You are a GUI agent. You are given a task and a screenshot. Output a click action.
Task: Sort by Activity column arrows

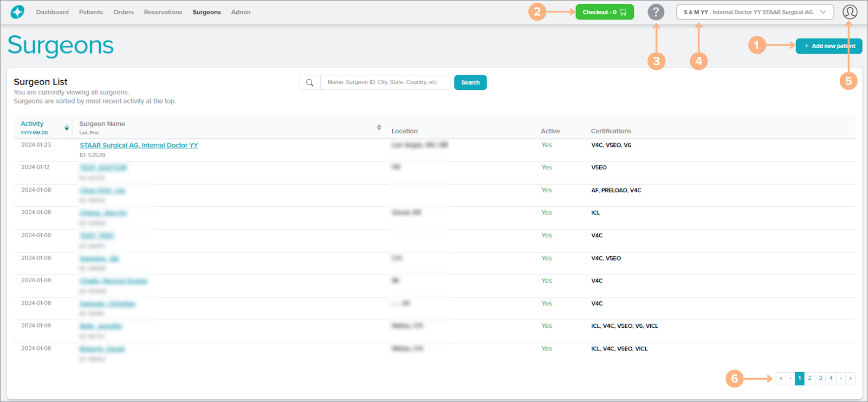tap(67, 128)
